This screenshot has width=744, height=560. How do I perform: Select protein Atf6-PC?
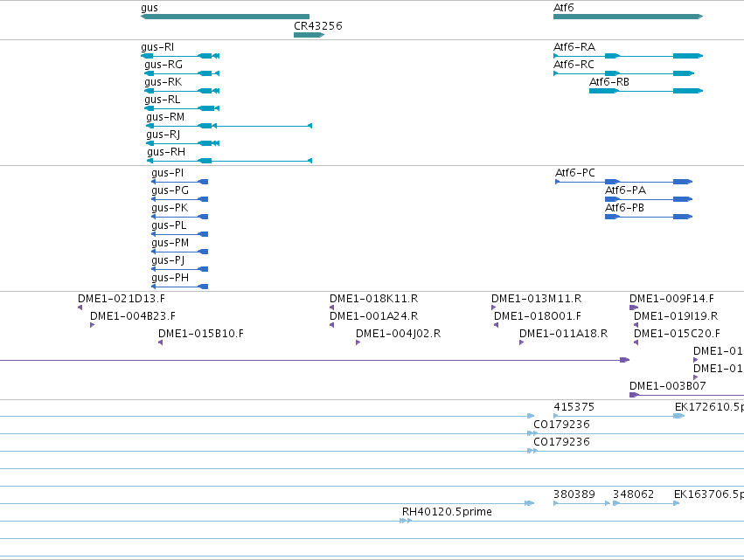coord(623,182)
